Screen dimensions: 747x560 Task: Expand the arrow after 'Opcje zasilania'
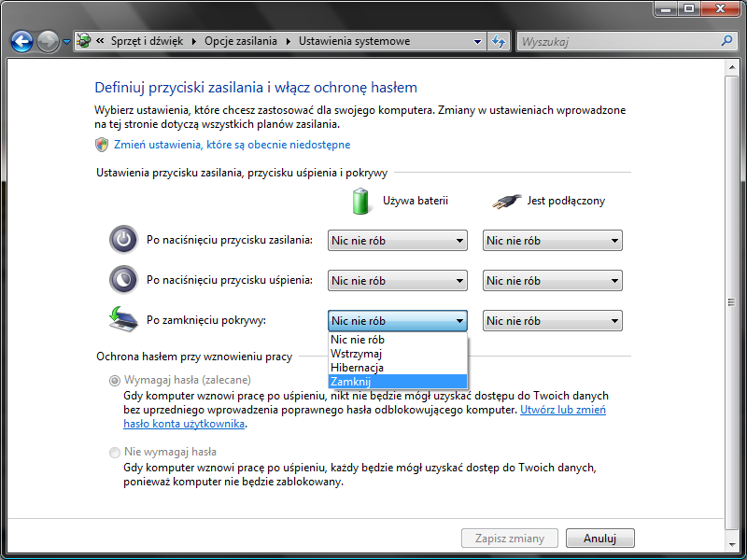[x=289, y=41]
